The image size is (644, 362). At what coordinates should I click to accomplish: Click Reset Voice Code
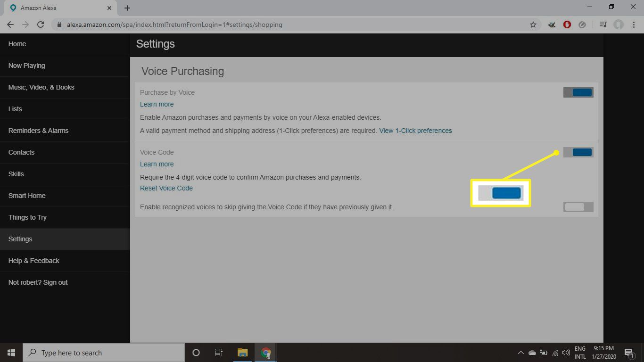[166, 188]
